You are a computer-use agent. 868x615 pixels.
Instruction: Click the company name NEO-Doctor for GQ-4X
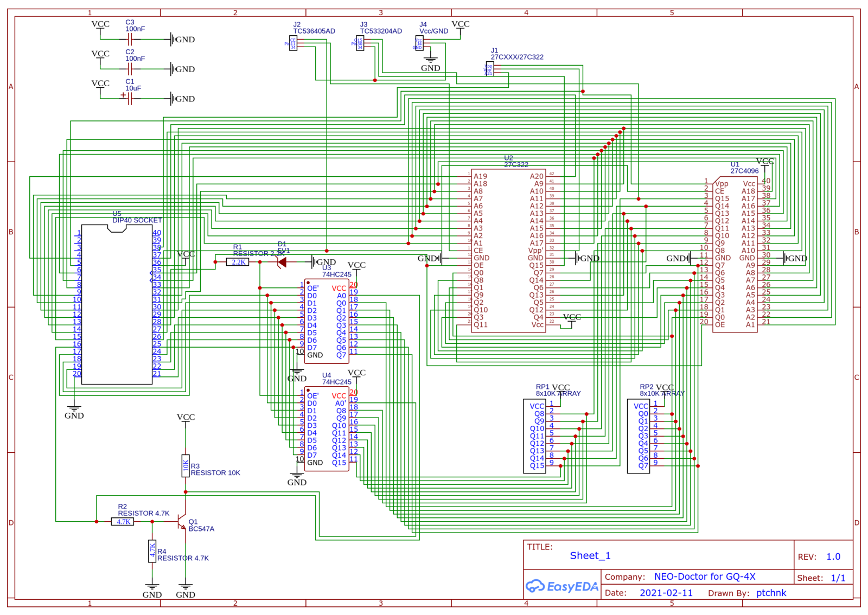tap(704, 576)
